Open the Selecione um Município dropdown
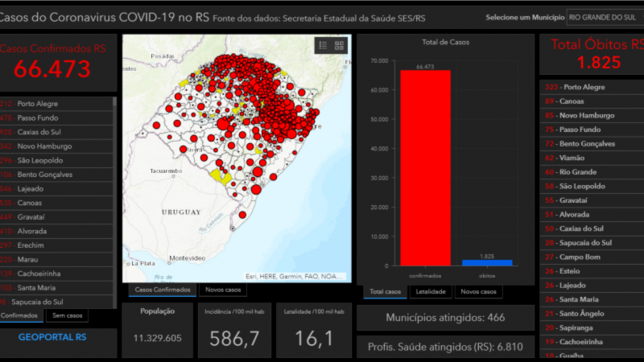This screenshot has width=644, height=362. pyautogui.click(x=605, y=18)
